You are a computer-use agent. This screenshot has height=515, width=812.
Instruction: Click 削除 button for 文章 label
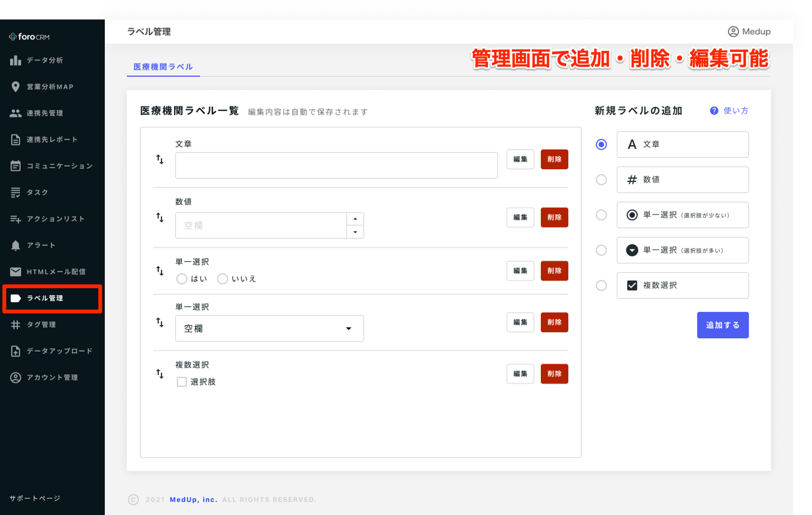click(x=554, y=159)
